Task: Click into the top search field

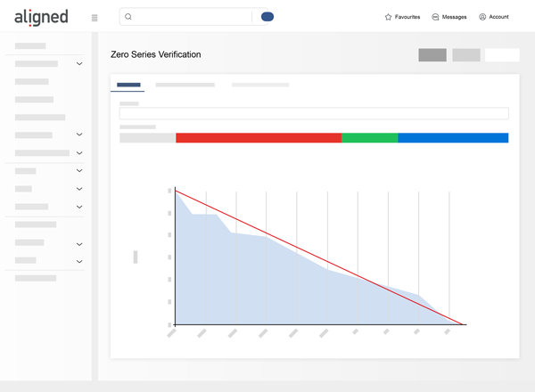Action: [191, 17]
